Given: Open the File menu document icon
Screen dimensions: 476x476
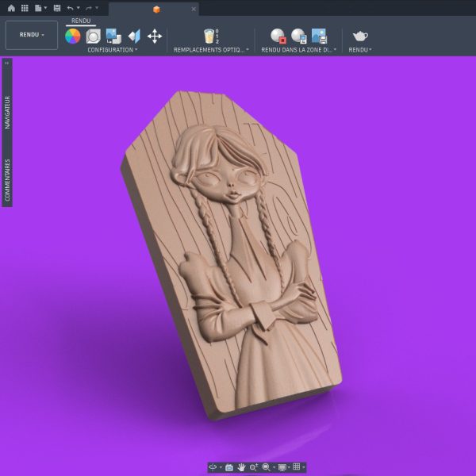Looking at the screenshot, I should 38,8.
